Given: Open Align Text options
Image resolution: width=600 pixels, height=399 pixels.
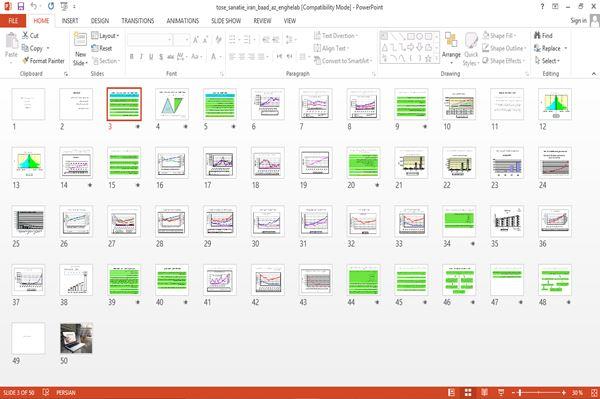Looking at the screenshot, I should point(331,48).
